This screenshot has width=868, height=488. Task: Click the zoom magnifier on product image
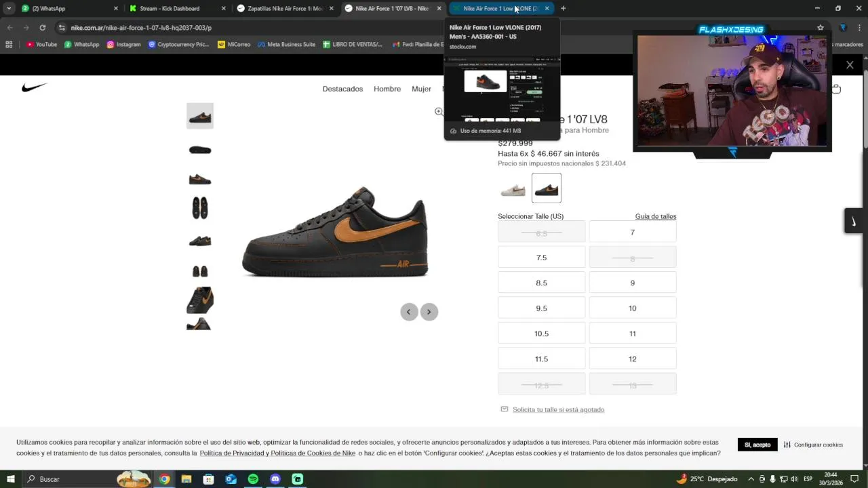(439, 112)
